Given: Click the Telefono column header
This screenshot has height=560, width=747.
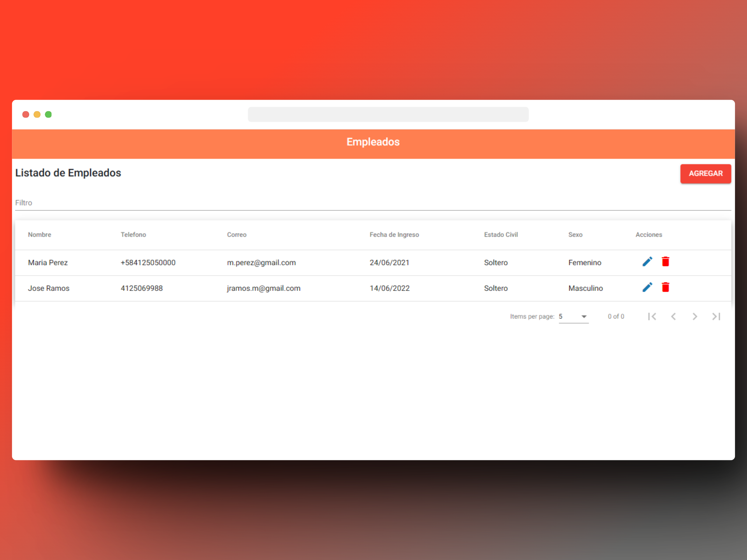Looking at the screenshot, I should pyautogui.click(x=133, y=234).
